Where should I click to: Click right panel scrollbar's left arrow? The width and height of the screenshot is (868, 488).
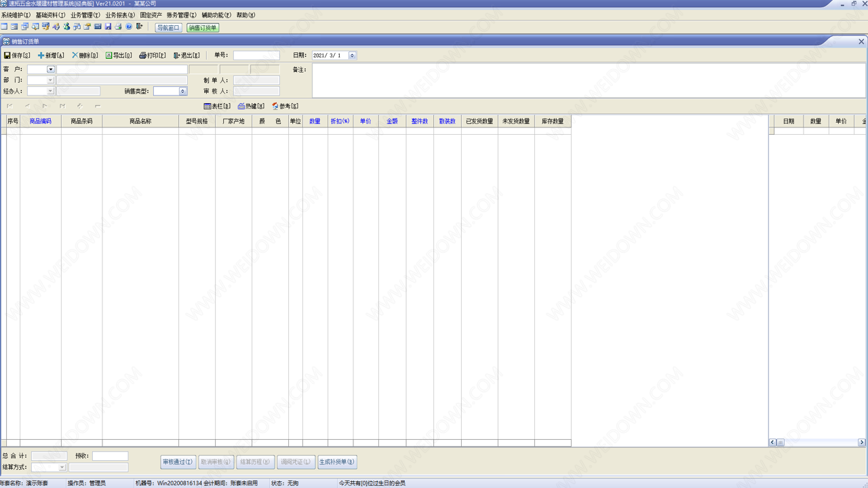click(772, 443)
